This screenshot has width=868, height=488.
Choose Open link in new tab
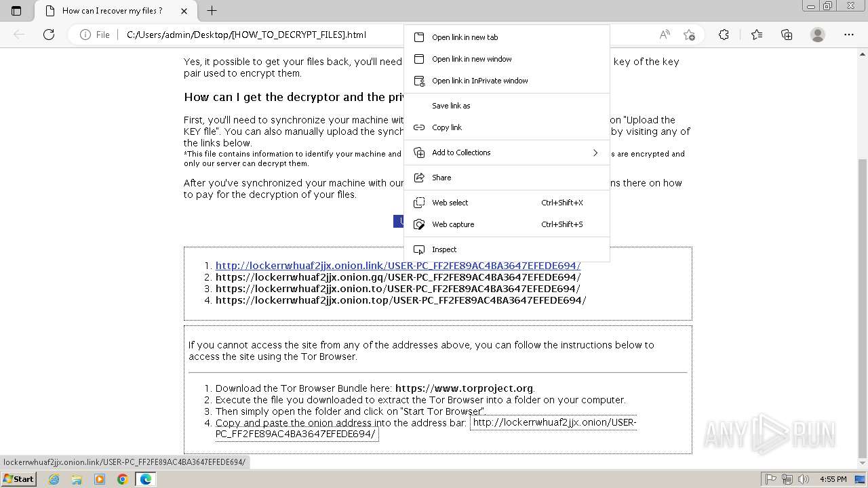pos(507,37)
